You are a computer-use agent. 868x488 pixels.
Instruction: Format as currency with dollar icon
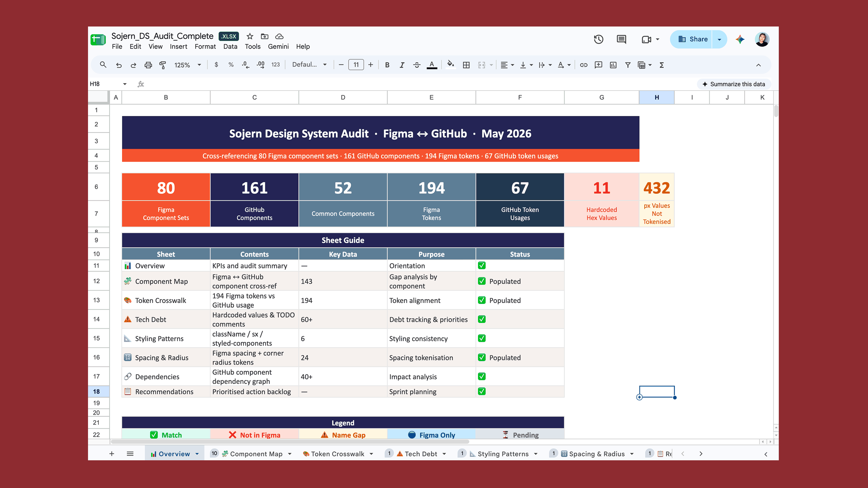pyautogui.click(x=216, y=65)
